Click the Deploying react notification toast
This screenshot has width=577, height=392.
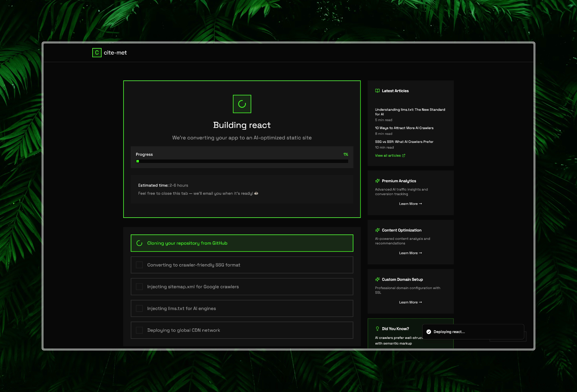tap(473, 331)
